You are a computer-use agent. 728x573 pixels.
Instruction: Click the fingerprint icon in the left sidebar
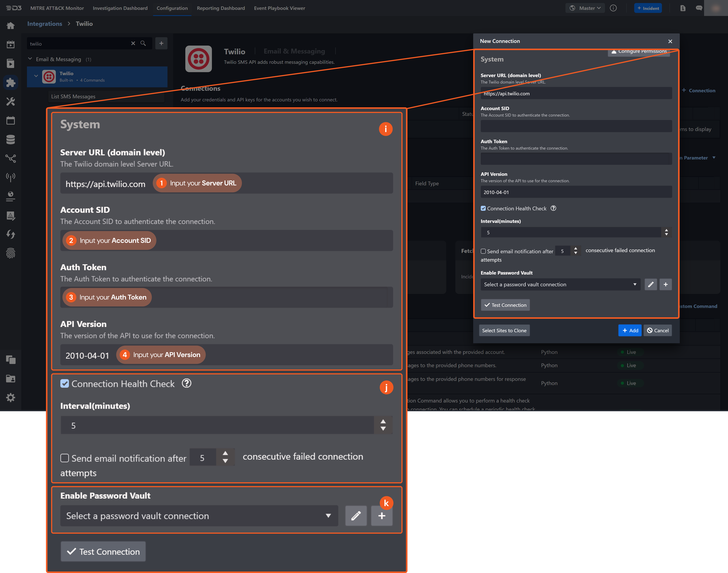pyautogui.click(x=10, y=253)
